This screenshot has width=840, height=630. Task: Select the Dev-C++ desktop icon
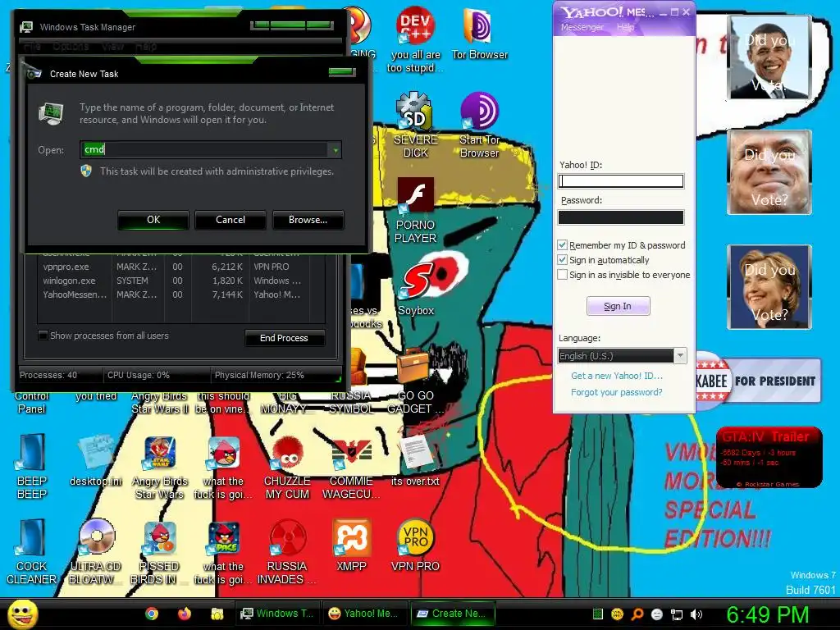pos(415,39)
